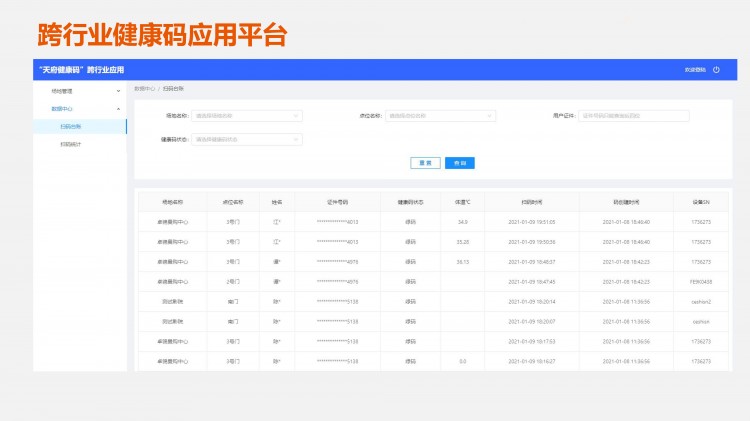Click the 重置 reset button
Viewport: 750px width, 421px height.
pos(425,163)
